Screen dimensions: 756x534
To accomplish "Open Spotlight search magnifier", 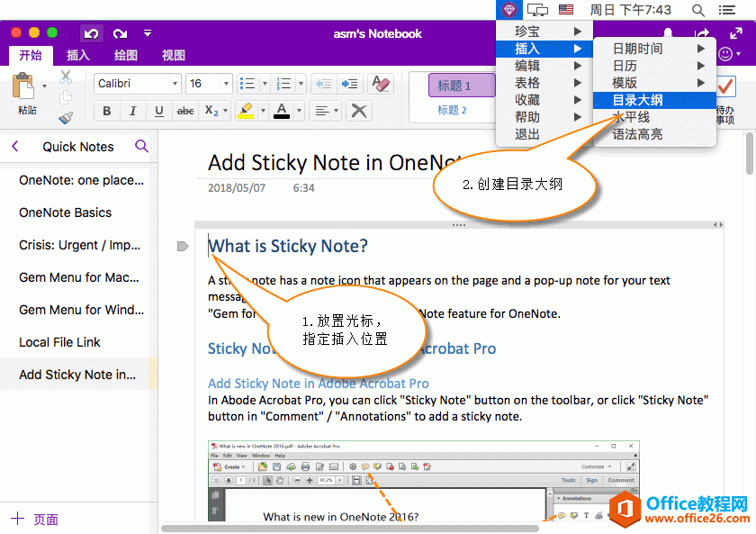I will (x=698, y=10).
